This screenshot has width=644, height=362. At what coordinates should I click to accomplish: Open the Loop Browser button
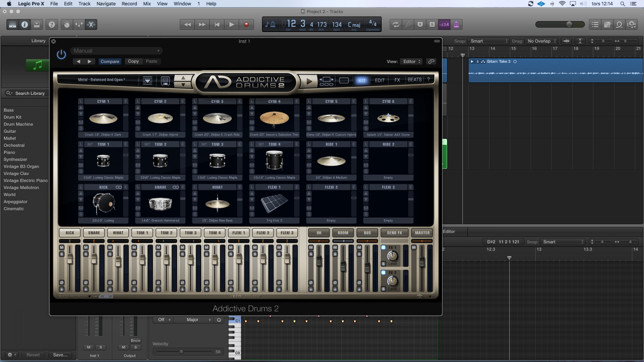619,25
